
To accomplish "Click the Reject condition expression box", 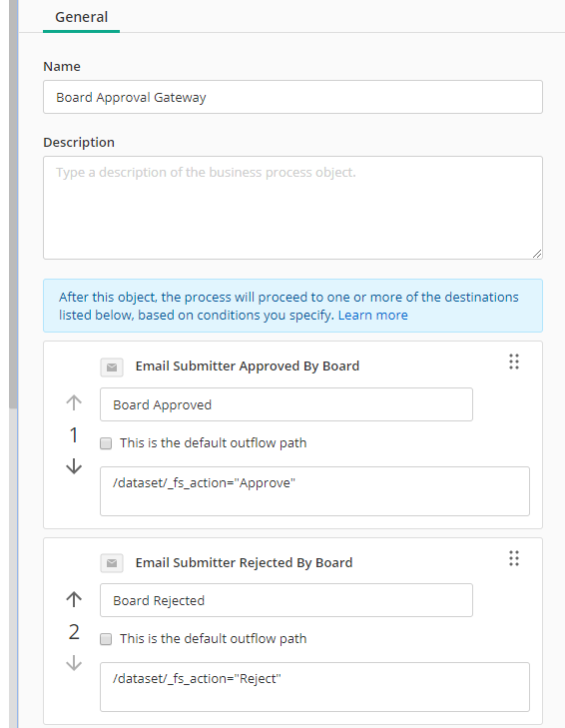I will coord(314,687).
